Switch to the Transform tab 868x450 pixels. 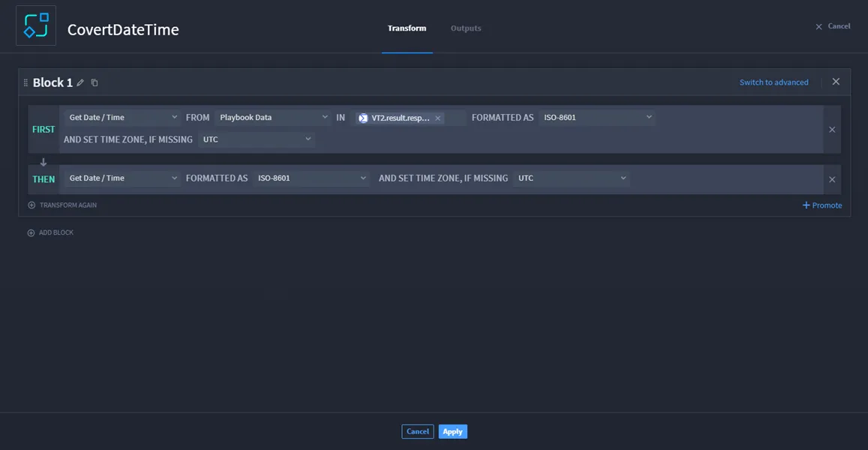point(407,28)
